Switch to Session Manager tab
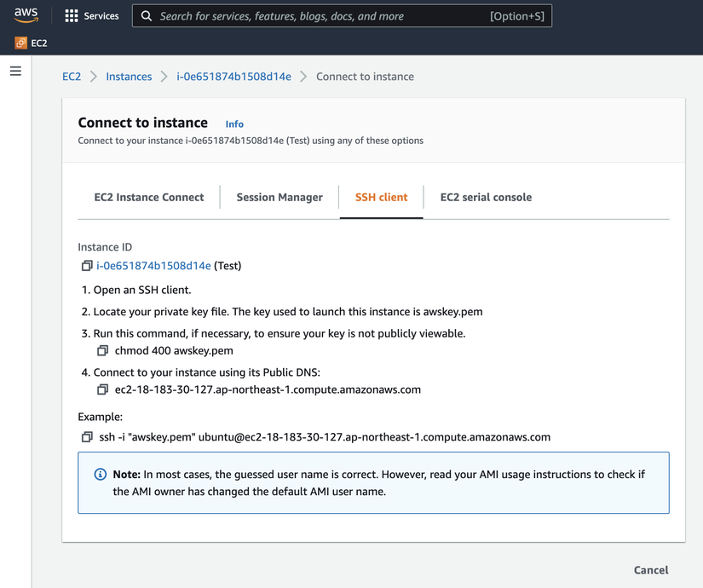Image resolution: width=703 pixels, height=588 pixels. pyautogui.click(x=279, y=197)
